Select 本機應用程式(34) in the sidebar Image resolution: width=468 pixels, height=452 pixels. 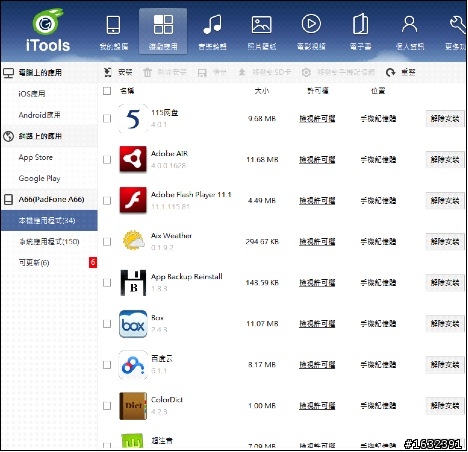(x=49, y=220)
